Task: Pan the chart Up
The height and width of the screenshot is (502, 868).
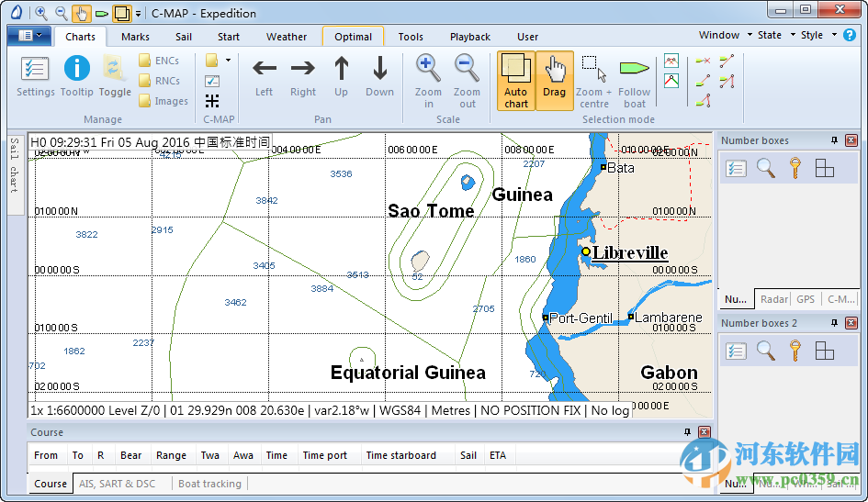Action: pyautogui.click(x=341, y=77)
